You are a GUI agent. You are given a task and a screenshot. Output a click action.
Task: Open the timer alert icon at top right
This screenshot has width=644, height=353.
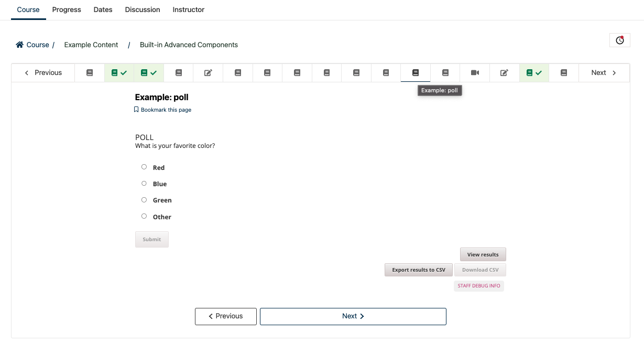click(620, 40)
